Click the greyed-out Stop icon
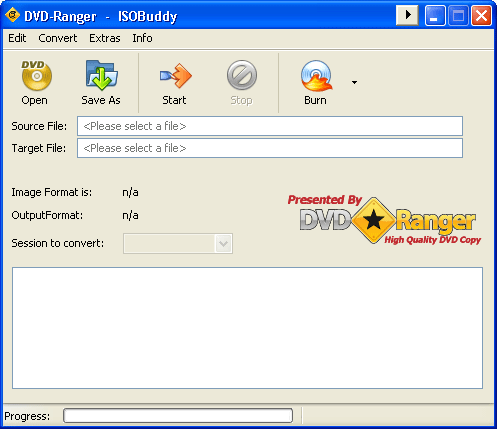The image size is (497, 429). tap(242, 75)
